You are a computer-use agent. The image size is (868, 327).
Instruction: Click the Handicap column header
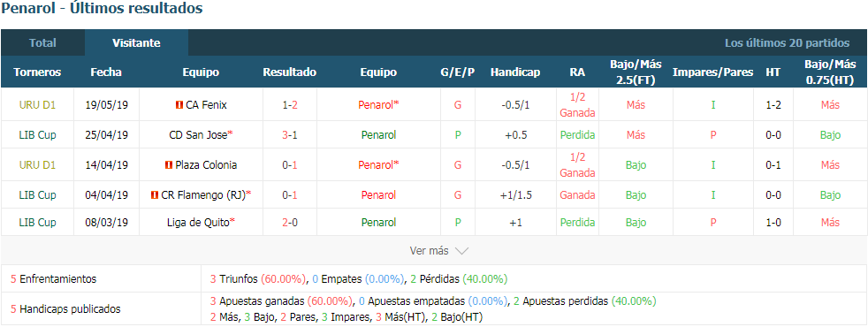[x=514, y=72]
